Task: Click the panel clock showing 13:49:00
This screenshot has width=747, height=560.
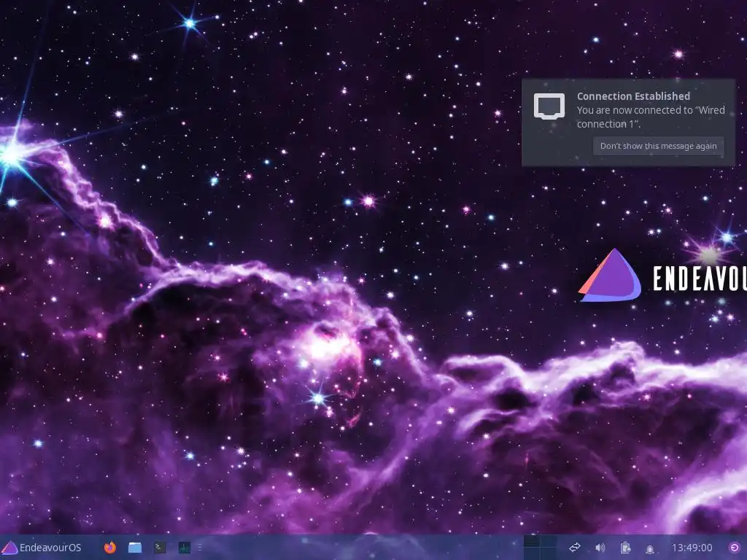Action: click(x=692, y=548)
